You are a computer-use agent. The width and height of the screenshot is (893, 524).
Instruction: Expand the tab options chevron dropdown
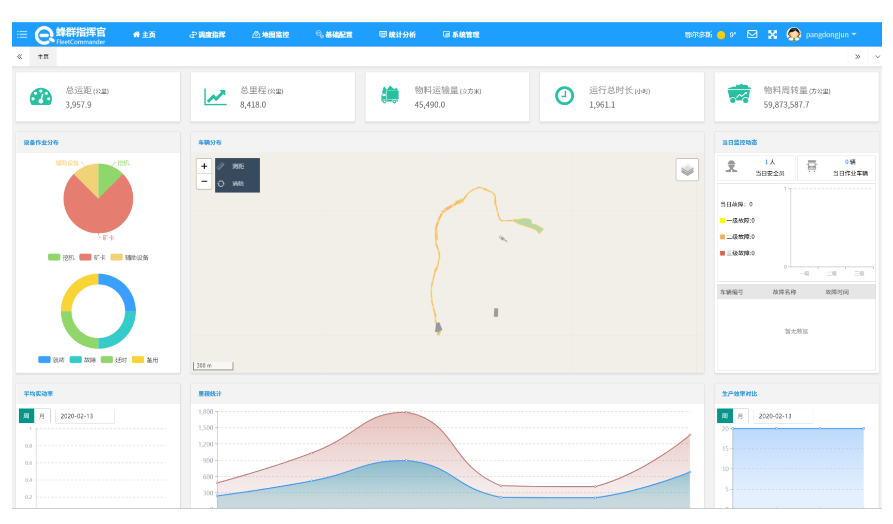pyautogui.click(x=877, y=56)
